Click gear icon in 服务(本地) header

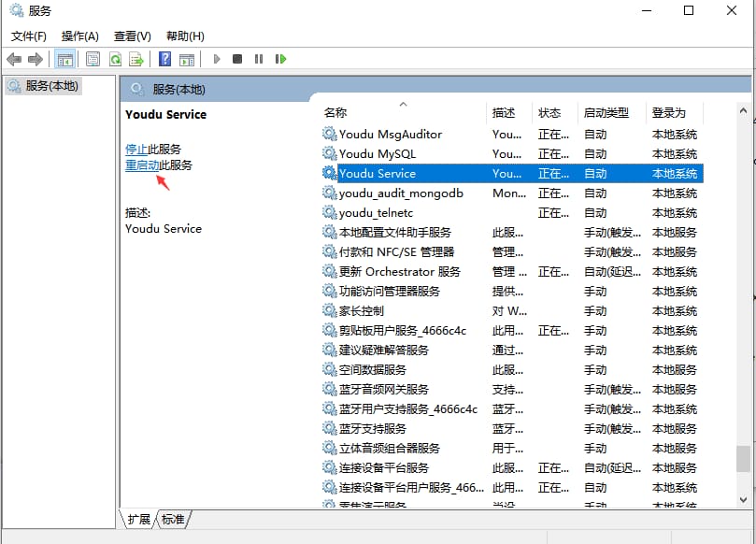137,89
